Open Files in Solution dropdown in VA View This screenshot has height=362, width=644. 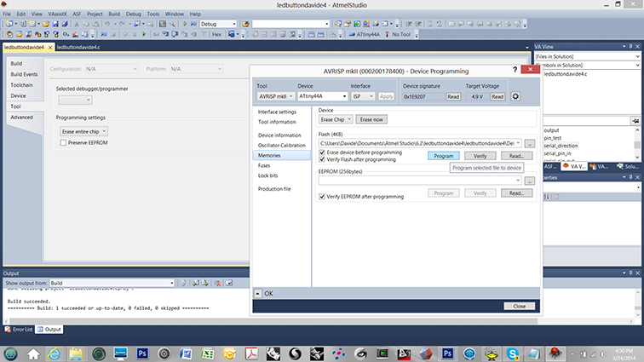click(x=587, y=56)
